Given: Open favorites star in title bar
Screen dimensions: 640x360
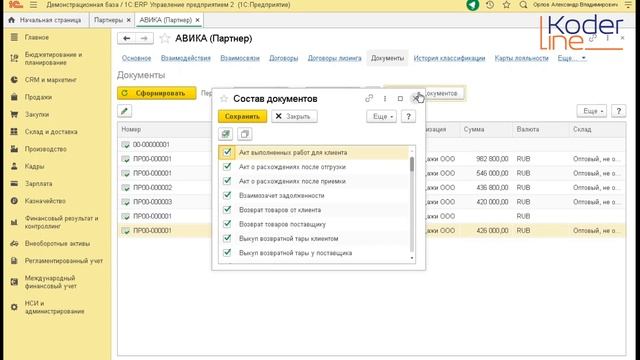Looking at the screenshot, I should pyautogui.click(x=507, y=5).
